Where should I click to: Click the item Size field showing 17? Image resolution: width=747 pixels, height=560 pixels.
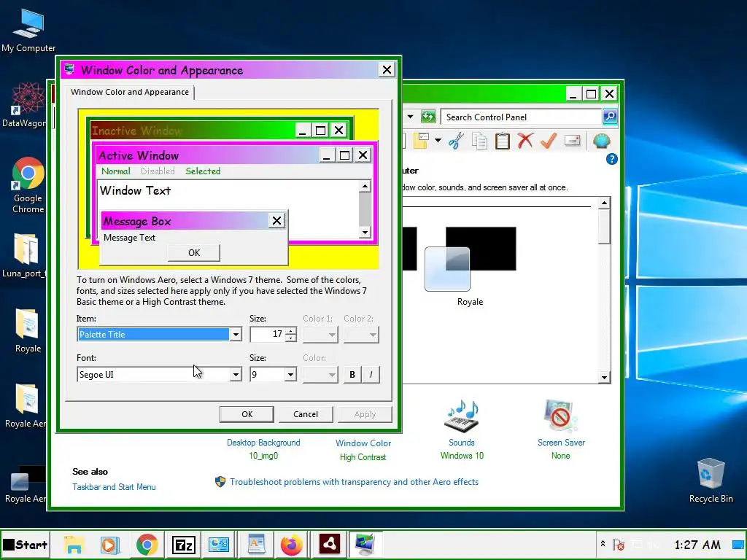pos(267,334)
